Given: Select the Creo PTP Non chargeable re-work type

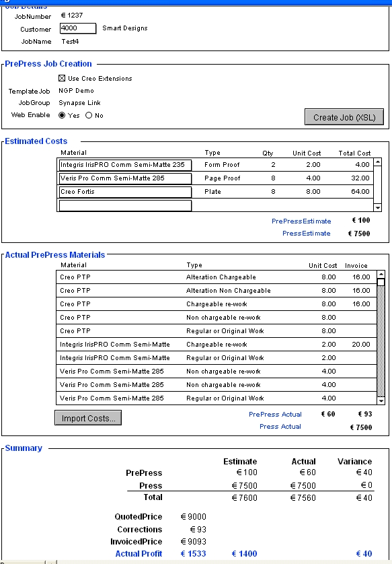Looking at the screenshot, I should (223, 318).
